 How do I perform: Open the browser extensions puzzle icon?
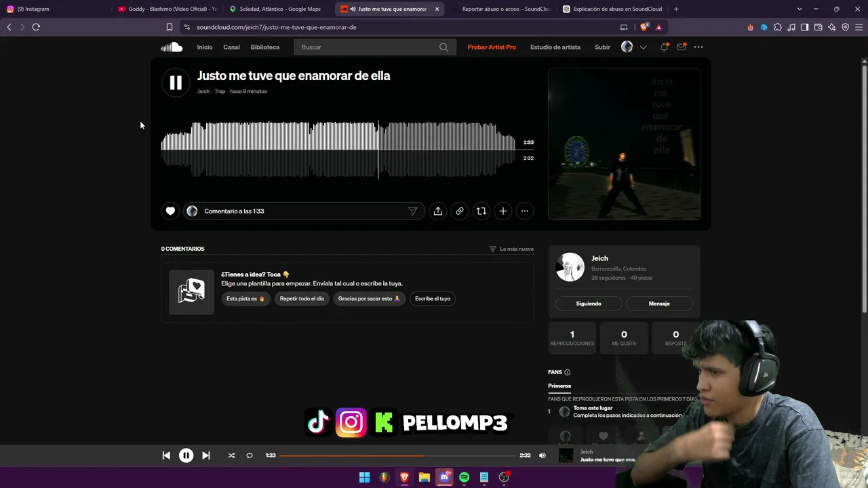[777, 27]
